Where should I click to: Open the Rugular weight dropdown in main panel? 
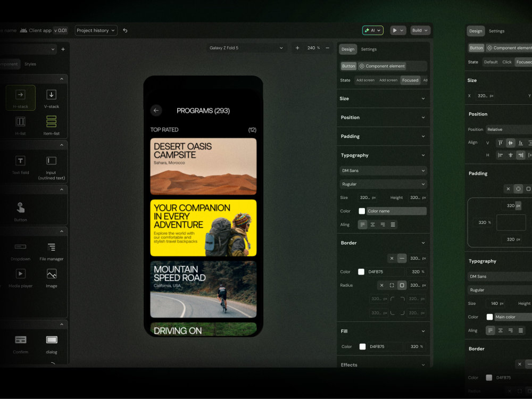click(x=383, y=184)
